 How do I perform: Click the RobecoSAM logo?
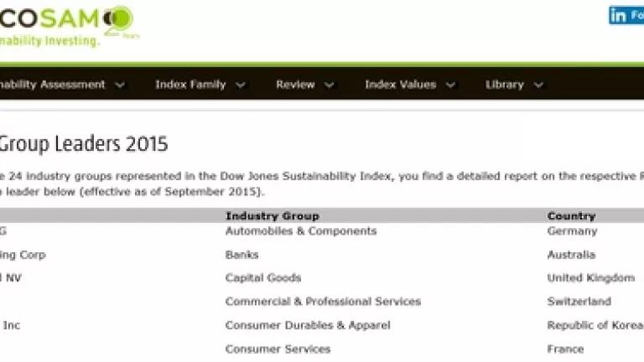click(68, 25)
